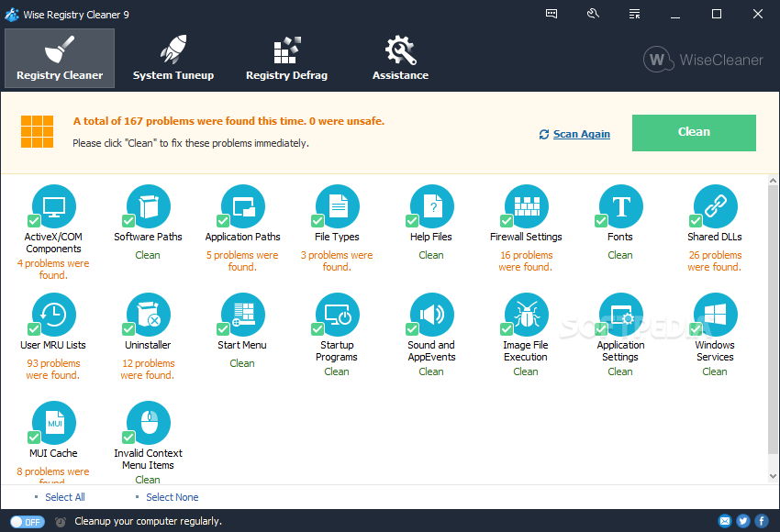Click the email icon in the status bar
Viewport: 780px width, 532px height.
point(725,521)
